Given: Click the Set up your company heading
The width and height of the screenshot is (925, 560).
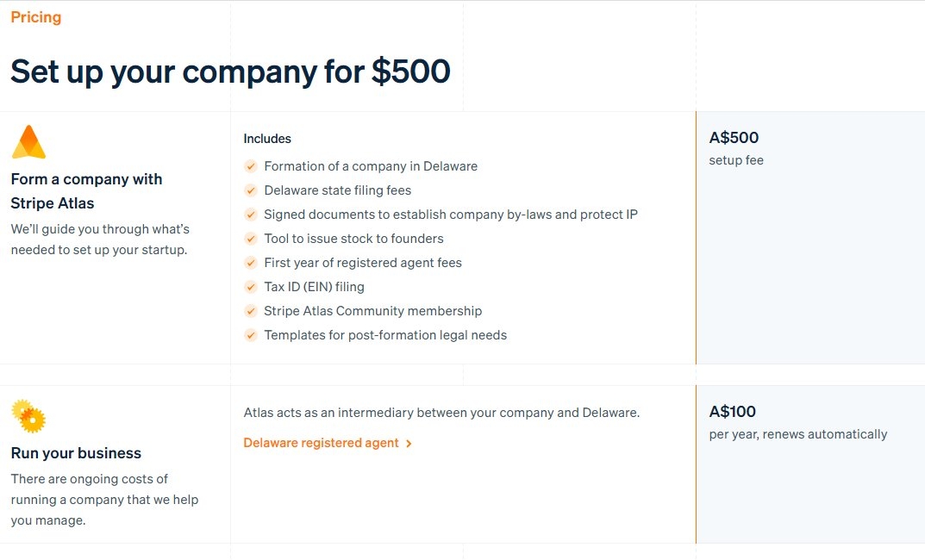Looking at the screenshot, I should click(231, 72).
